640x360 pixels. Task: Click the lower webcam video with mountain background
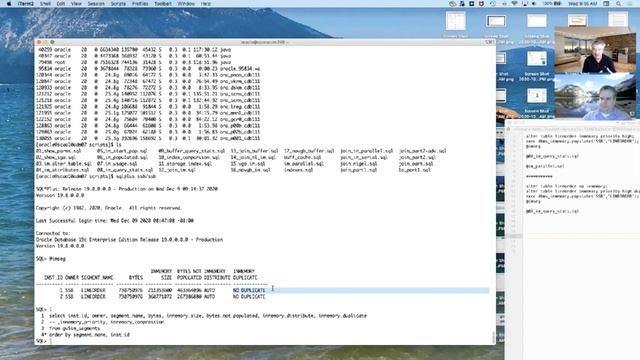click(x=595, y=97)
